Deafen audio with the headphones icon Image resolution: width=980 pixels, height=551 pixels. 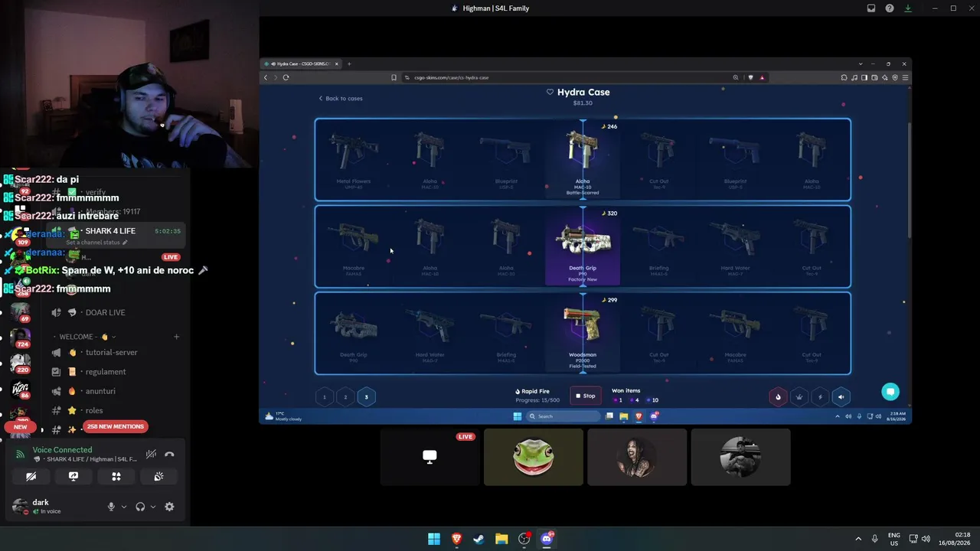[140, 507]
